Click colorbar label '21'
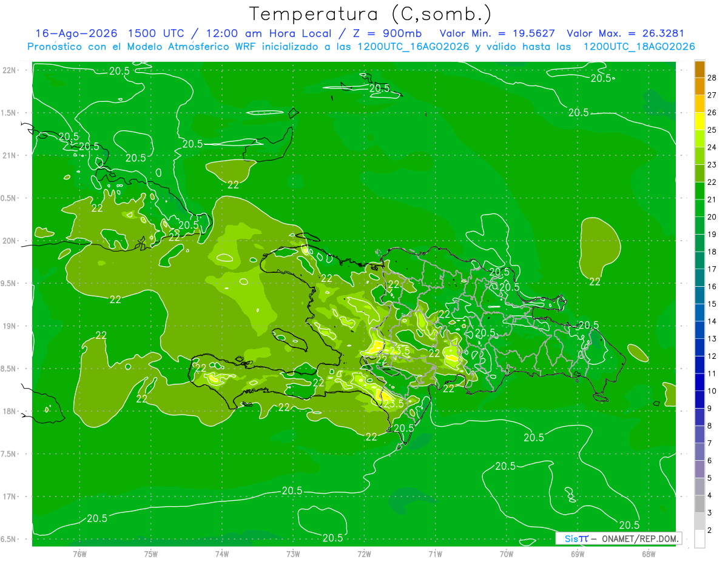 click(x=712, y=199)
